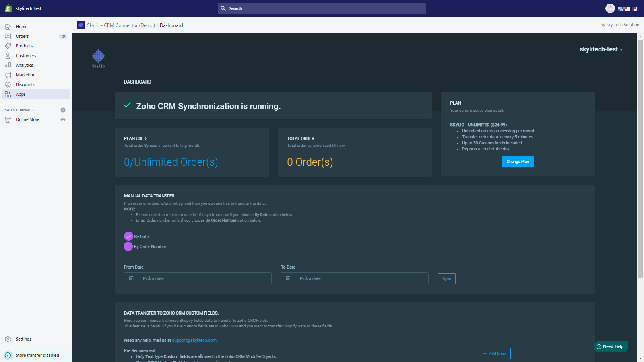Click the scrollbar up arrow
644x362 pixels.
tap(640, 36)
